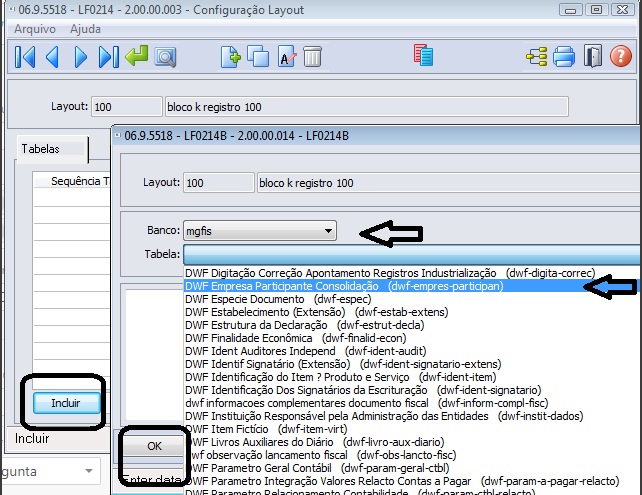Go to the first record icon
This screenshot has height=495, width=642.
25,57
